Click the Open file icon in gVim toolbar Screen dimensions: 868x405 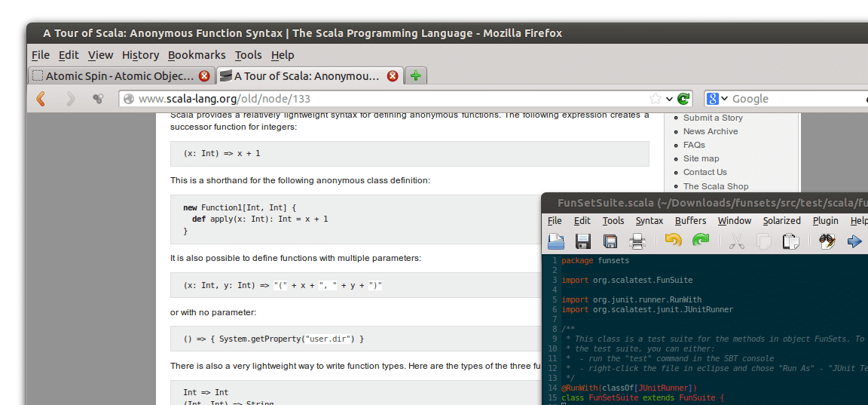point(556,241)
